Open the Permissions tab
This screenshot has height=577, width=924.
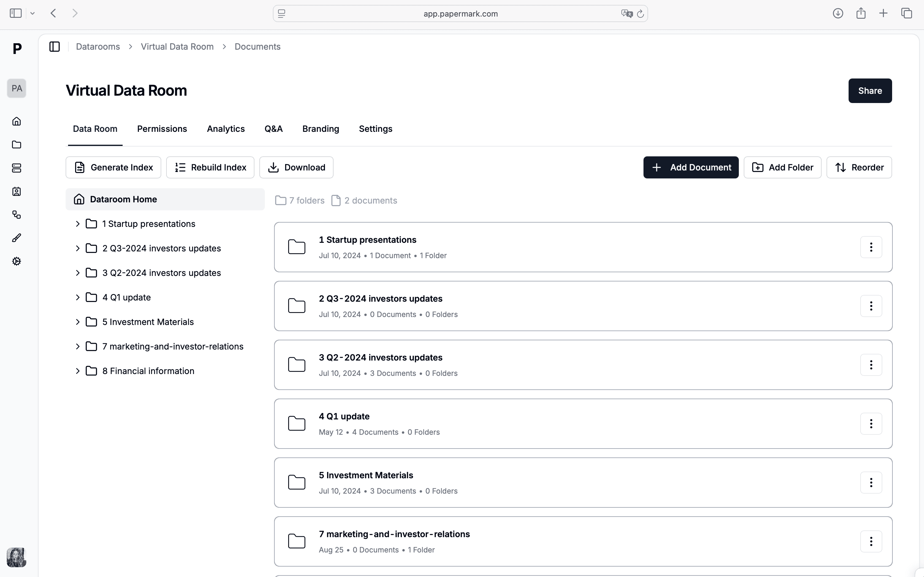[x=162, y=128]
